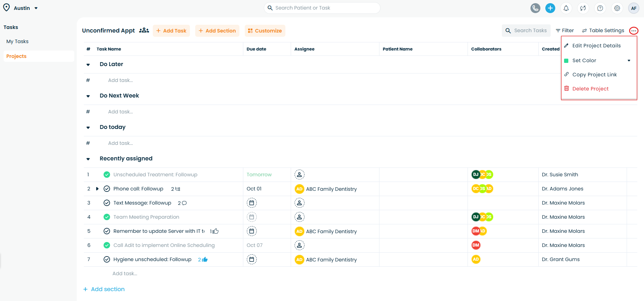The height and width of the screenshot is (301, 644).
Task: Open the notifications bell
Action: point(566,8)
